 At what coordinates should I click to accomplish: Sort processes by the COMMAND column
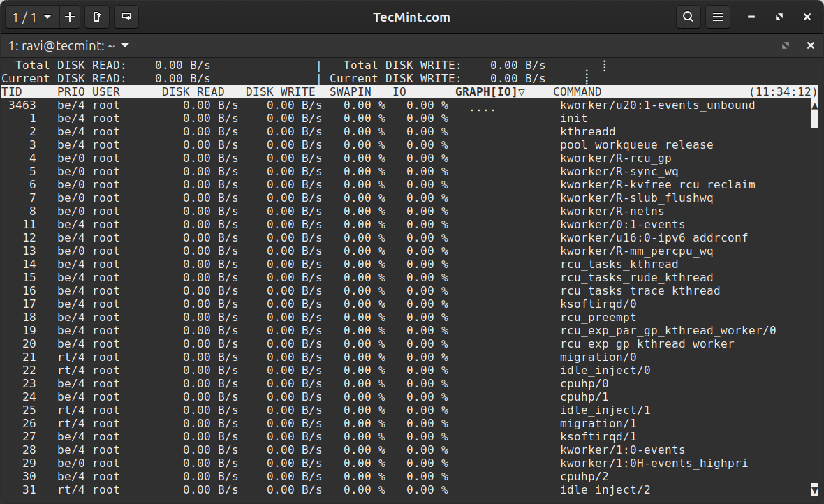(577, 91)
